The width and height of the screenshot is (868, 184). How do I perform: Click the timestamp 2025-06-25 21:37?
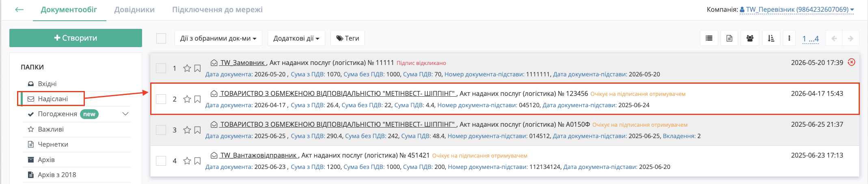[817, 124]
